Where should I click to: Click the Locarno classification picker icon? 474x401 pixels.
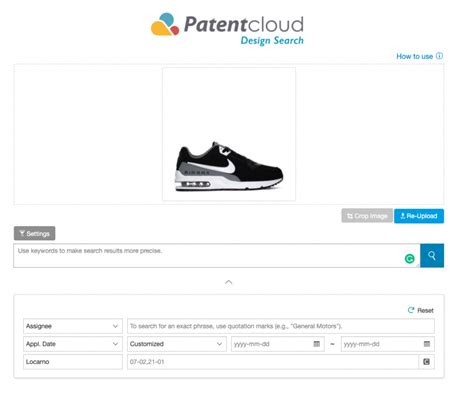click(x=426, y=362)
